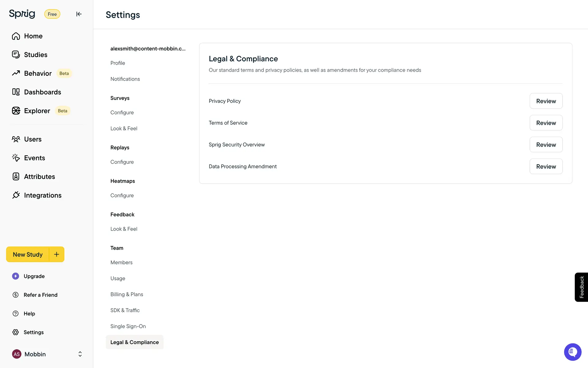Image resolution: width=588 pixels, height=368 pixels.
Task: Click the plus next to New Study
Action: pyautogui.click(x=57, y=254)
